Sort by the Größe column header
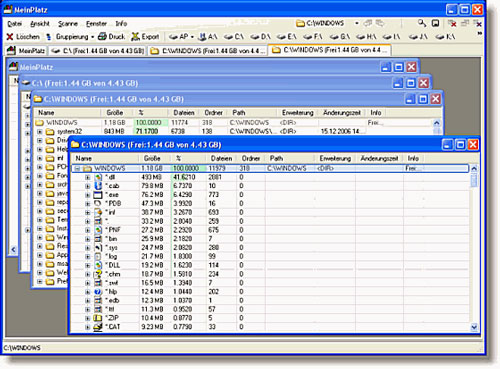The height and width of the screenshot is (369, 500). pos(152,158)
